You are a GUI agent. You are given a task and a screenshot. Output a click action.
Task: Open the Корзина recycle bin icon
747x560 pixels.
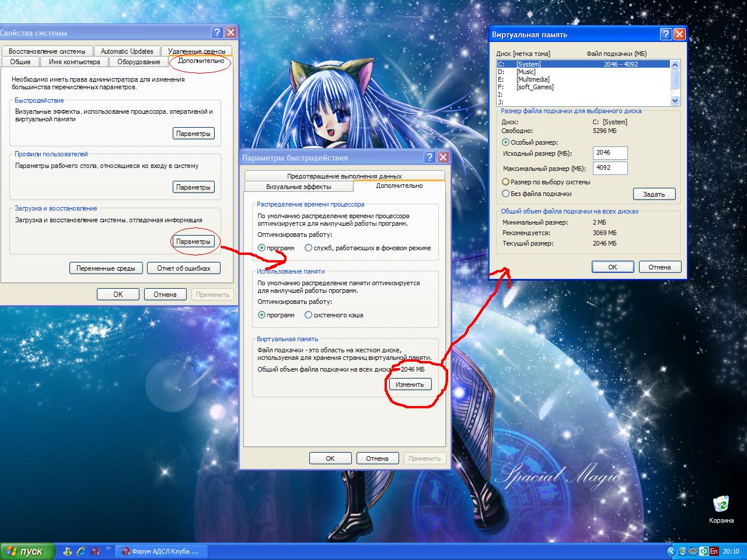[x=721, y=503]
